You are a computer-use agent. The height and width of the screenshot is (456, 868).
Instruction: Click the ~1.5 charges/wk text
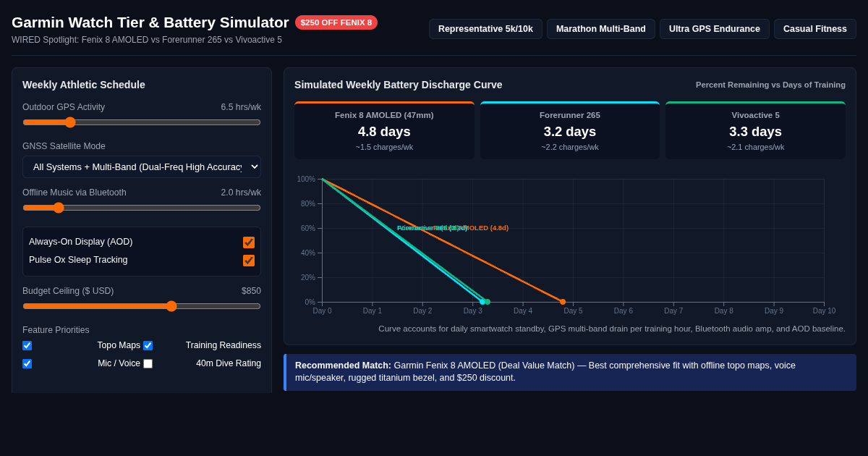(384, 147)
